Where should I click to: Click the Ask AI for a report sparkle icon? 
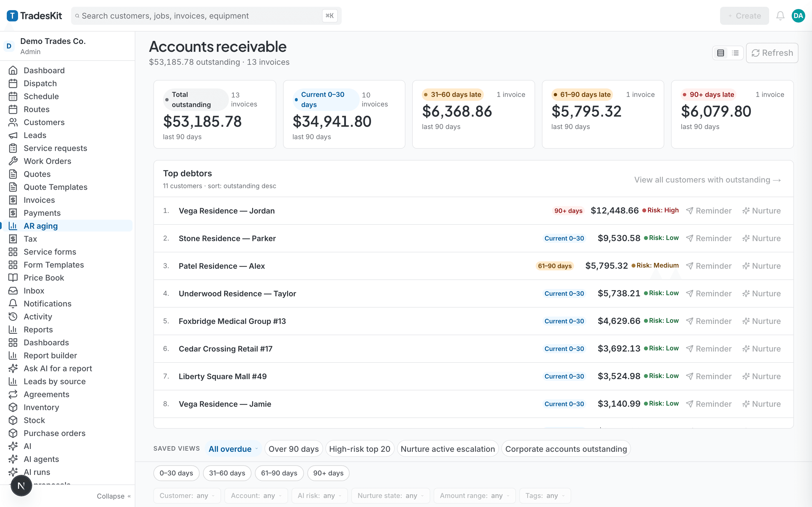[13, 368]
